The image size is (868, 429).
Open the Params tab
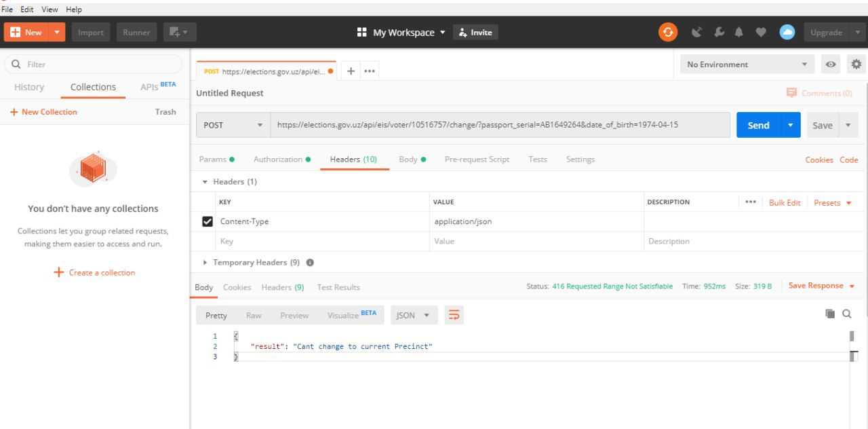[216, 160]
